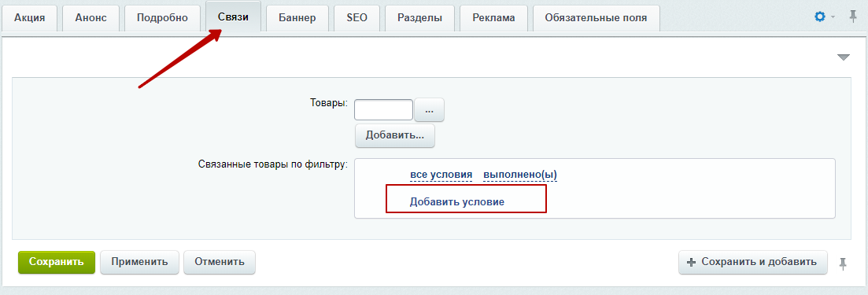Click the green Сохранить button

point(57,262)
